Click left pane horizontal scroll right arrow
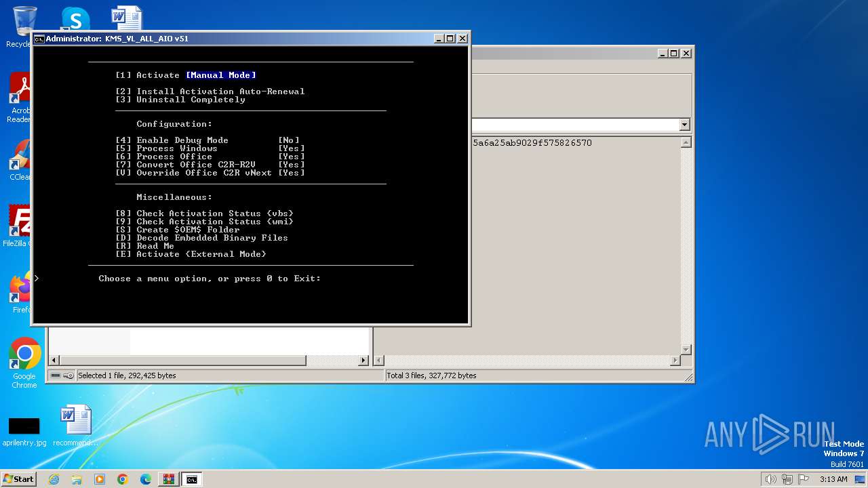 (x=363, y=361)
